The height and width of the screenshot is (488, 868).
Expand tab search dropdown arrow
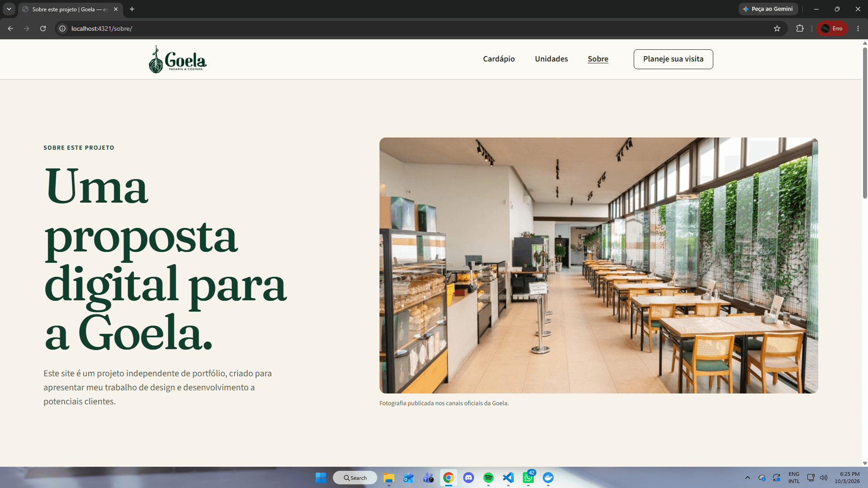point(9,9)
